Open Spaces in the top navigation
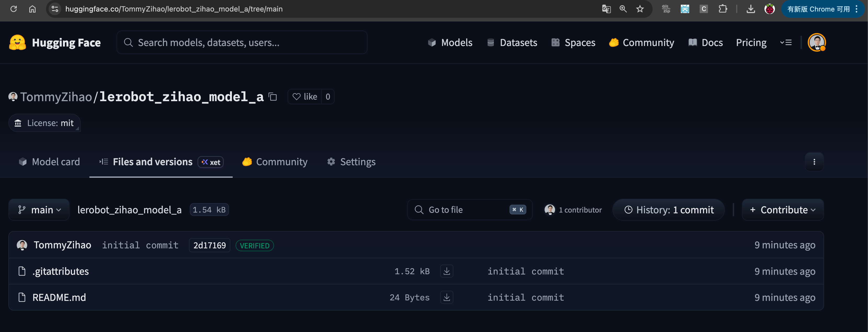 click(573, 42)
